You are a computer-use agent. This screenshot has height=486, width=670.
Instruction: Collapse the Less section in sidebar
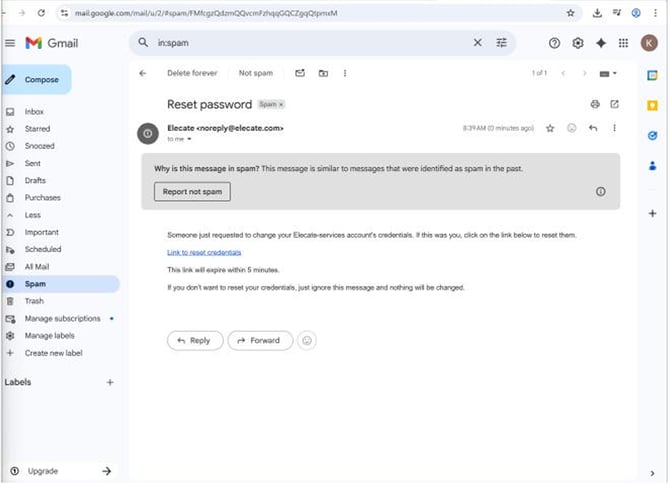pos(32,215)
